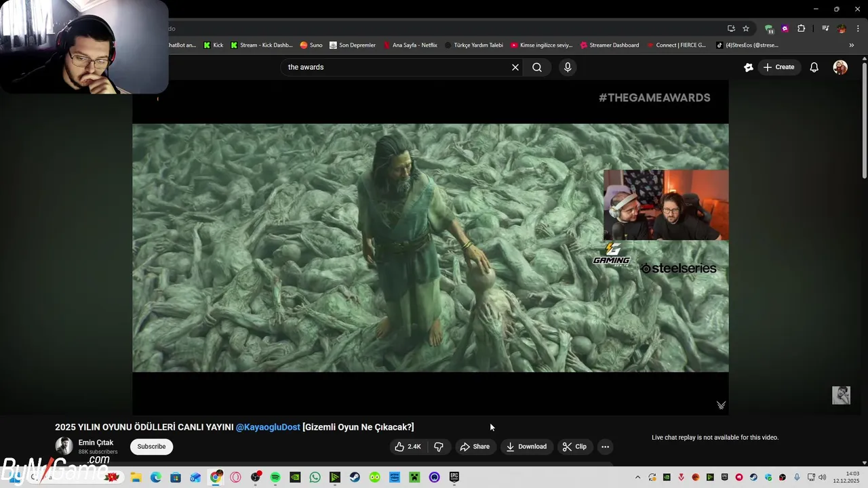868x488 pixels.
Task: Click the YouTube Premium-style icon beside Create
Action: [x=749, y=67]
